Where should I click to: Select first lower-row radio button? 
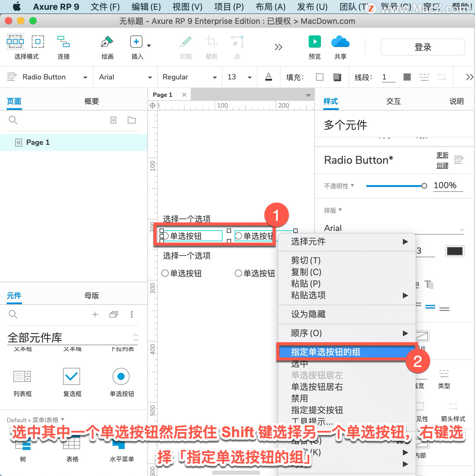point(165,273)
